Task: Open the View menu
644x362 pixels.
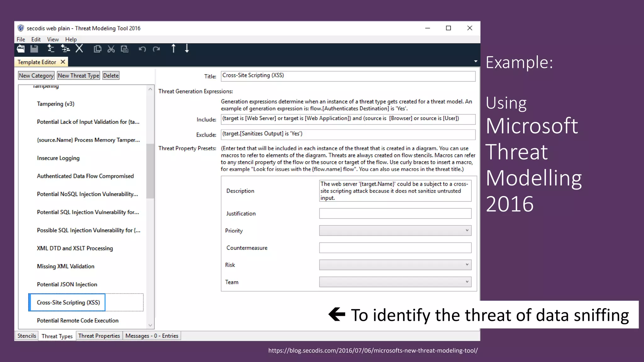Action: click(53, 39)
